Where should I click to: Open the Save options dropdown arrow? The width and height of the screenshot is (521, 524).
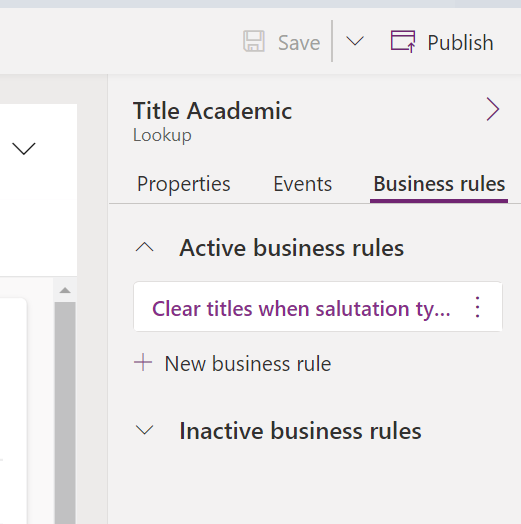click(355, 41)
